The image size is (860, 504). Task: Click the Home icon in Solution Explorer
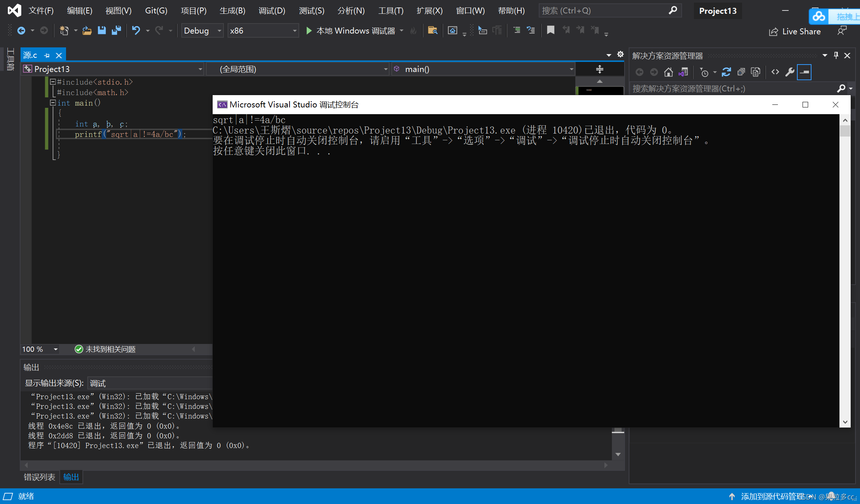668,72
